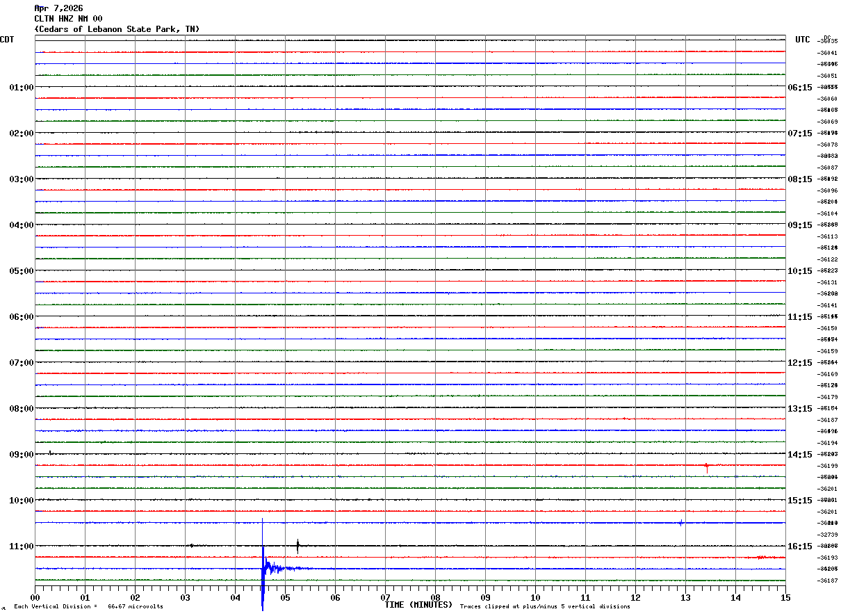
Task: Click the 'TIME (MINUTES)' axis title
Action: coord(418,605)
